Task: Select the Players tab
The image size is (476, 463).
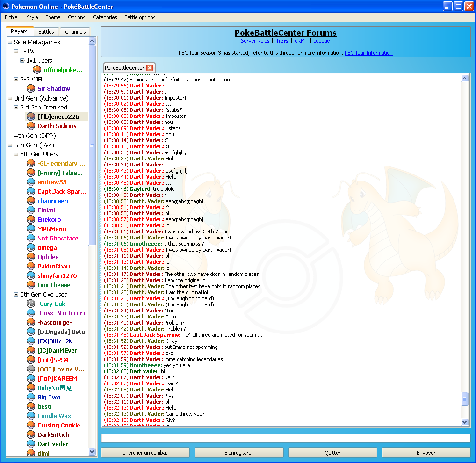Action: (19, 31)
